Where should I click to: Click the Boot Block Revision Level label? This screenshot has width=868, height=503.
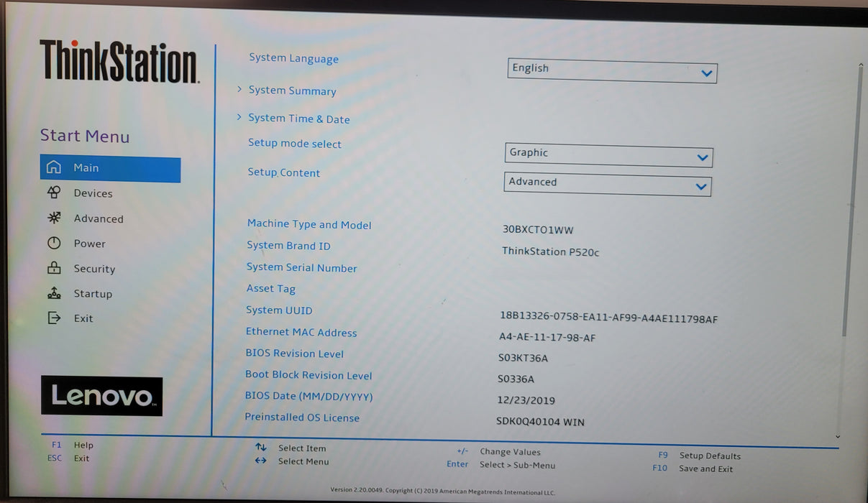309,374
